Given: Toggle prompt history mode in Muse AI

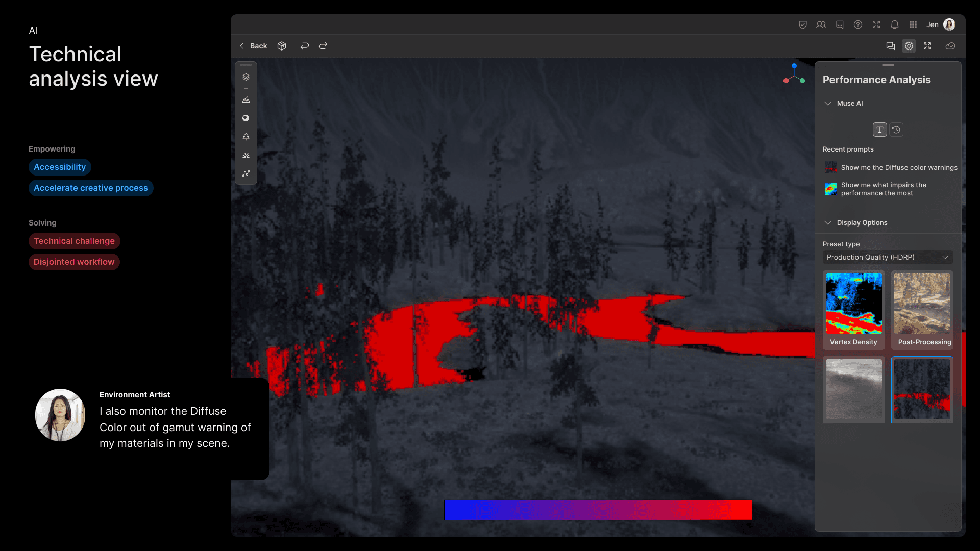Looking at the screenshot, I should click(896, 130).
